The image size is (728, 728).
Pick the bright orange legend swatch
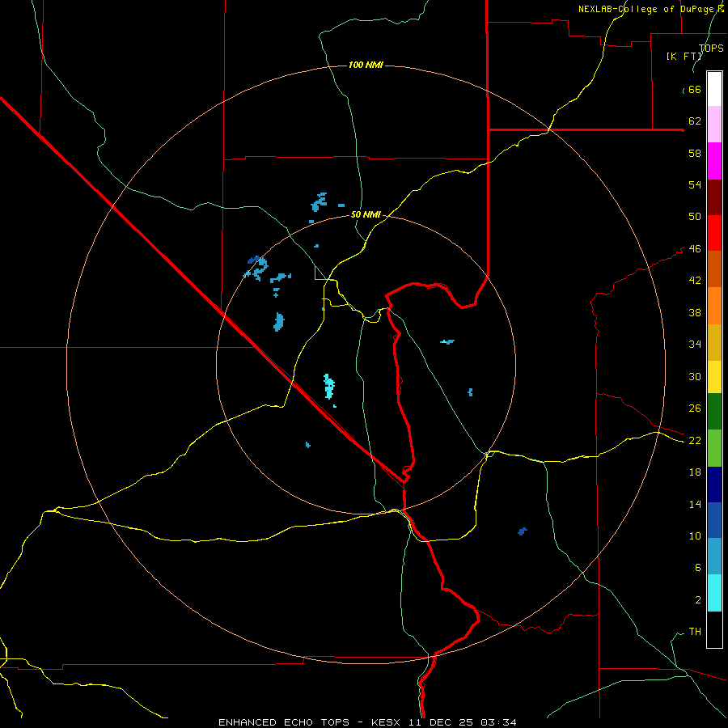click(x=714, y=306)
